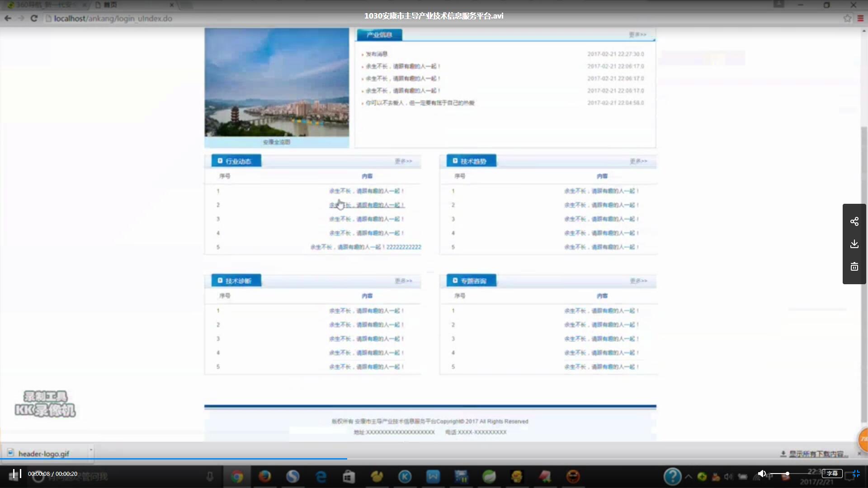The image size is (868, 488).
Task: Click the video progress bar
Action: tap(434, 459)
